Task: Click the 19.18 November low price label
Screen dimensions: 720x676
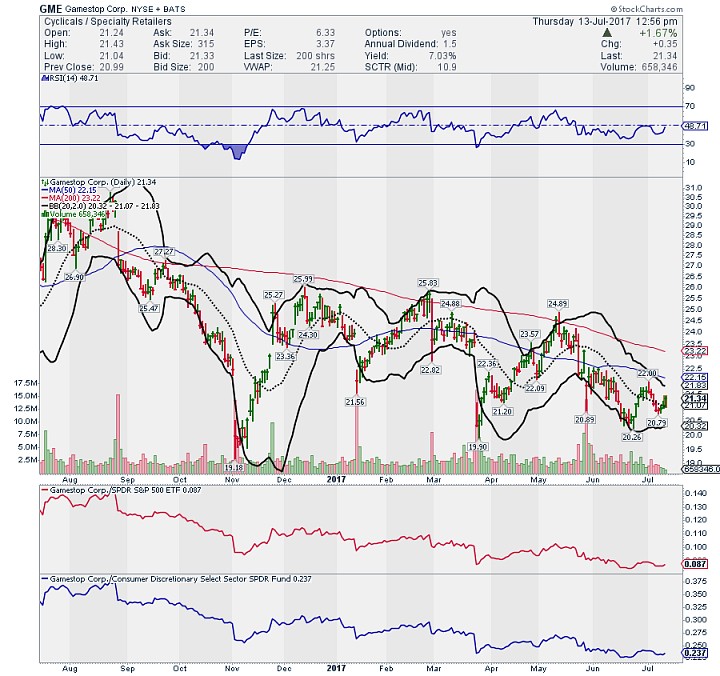Action: [234, 468]
